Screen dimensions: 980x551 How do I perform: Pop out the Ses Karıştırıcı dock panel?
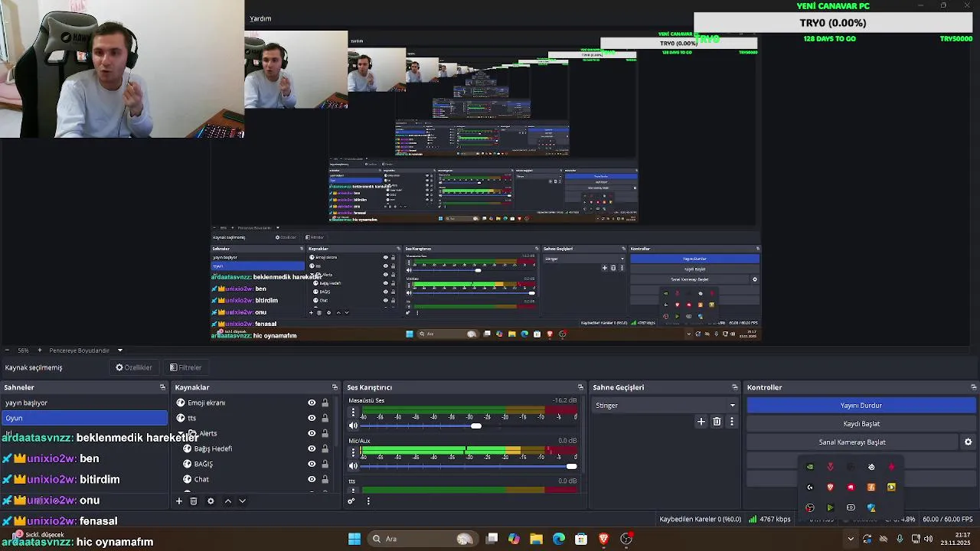click(580, 387)
